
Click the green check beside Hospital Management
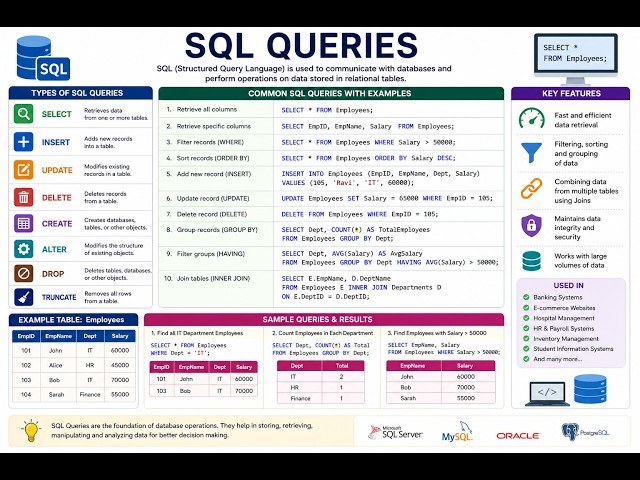526,318
